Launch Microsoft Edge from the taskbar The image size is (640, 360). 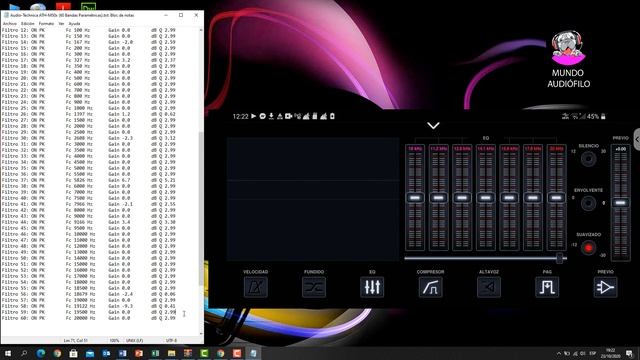click(x=40, y=353)
